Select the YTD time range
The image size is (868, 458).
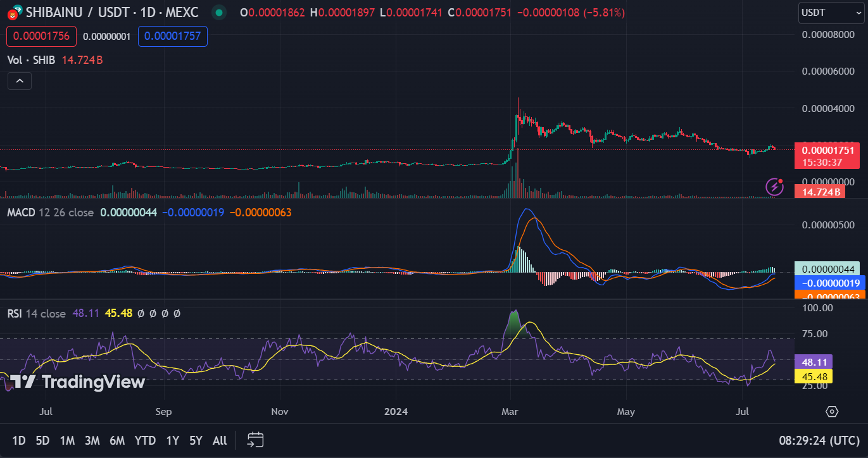click(146, 441)
